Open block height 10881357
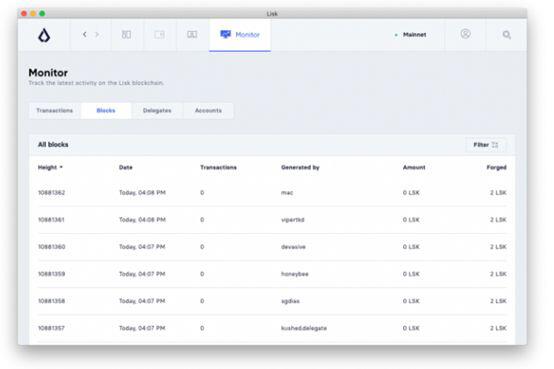This screenshot has width=554, height=369. 51,328
